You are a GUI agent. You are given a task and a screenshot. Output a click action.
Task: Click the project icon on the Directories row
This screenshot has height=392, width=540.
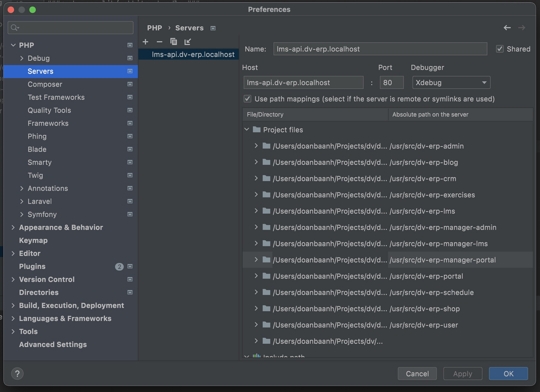130,292
